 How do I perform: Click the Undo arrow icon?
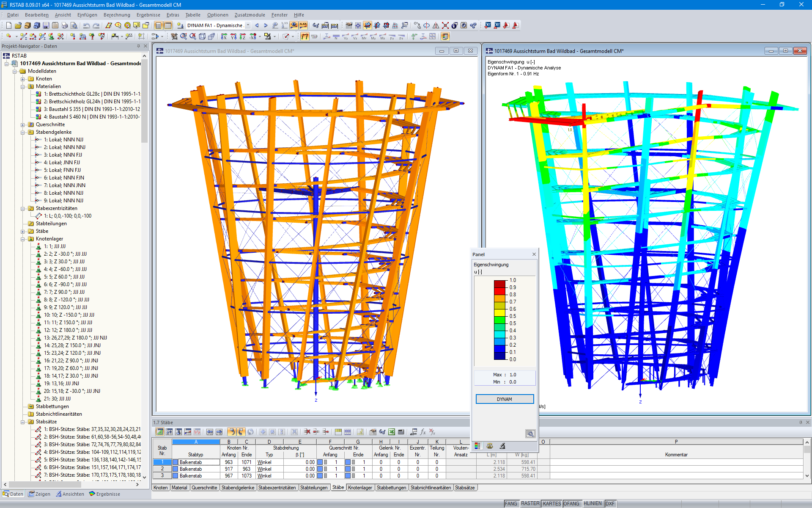coord(86,25)
